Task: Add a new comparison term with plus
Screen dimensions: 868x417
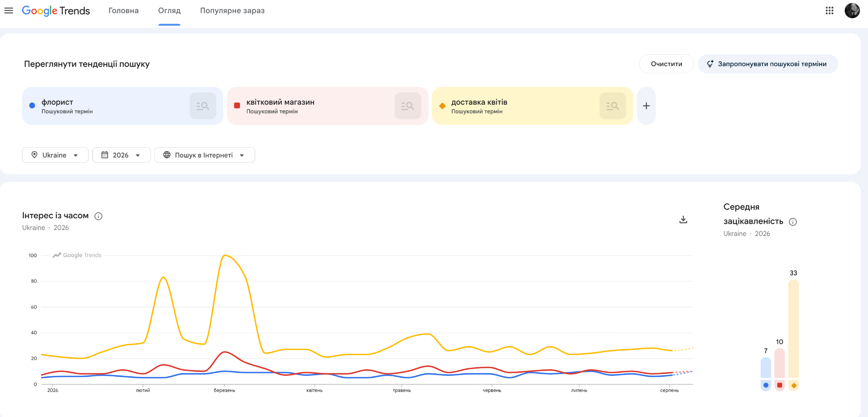Action: point(646,106)
